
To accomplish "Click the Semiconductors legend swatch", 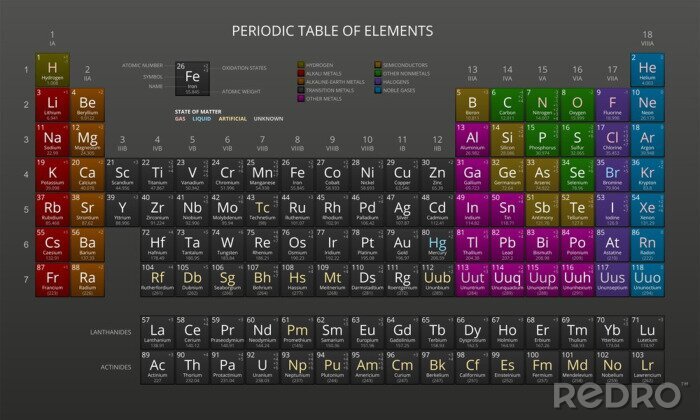I will 378,65.
